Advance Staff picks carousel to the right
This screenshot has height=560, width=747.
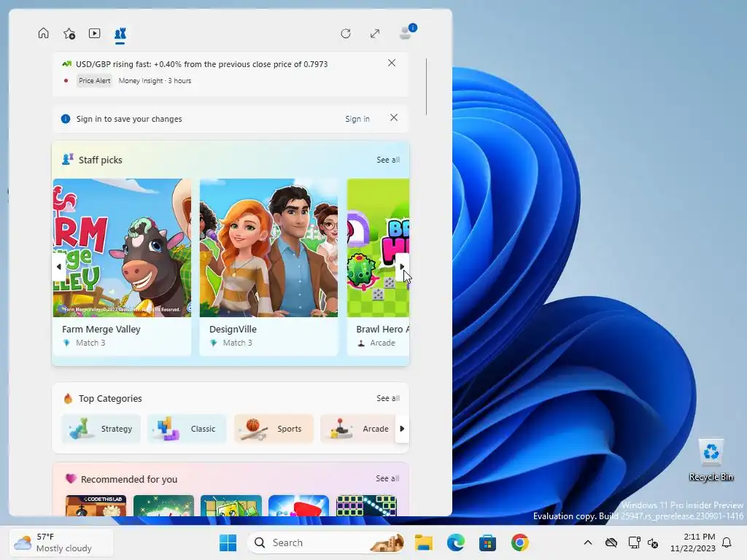click(x=402, y=267)
